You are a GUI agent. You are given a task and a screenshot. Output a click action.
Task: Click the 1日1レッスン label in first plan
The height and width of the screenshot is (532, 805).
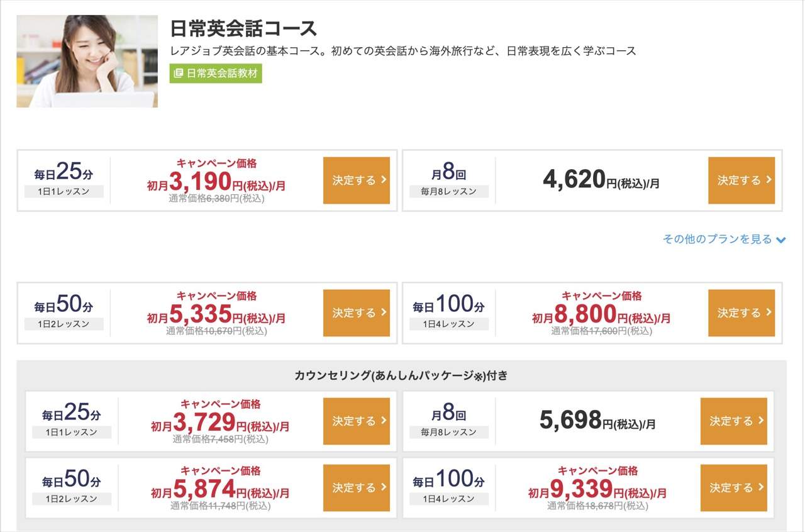coord(64,191)
